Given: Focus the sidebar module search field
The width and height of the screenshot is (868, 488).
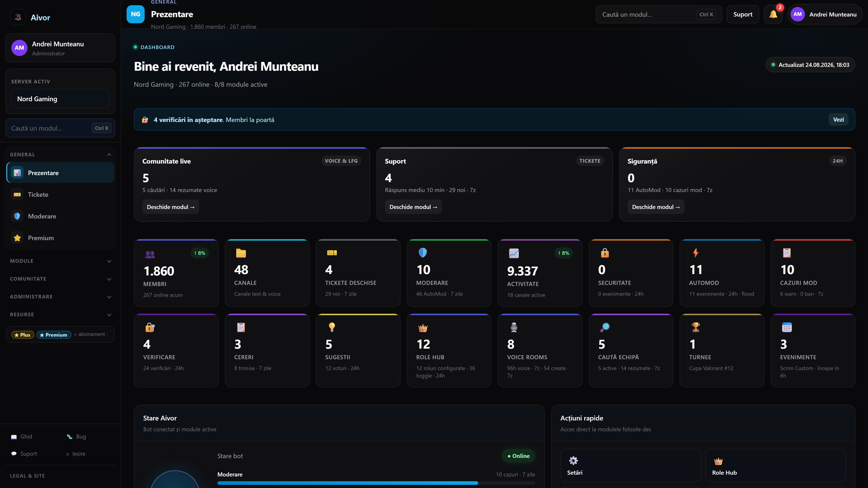Looking at the screenshot, I should pyautogui.click(x=60, y=128).
